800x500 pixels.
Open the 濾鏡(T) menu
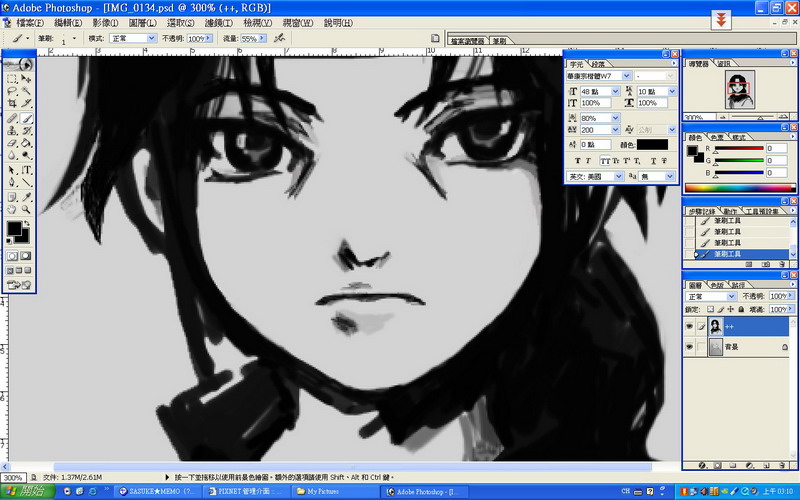218,23
